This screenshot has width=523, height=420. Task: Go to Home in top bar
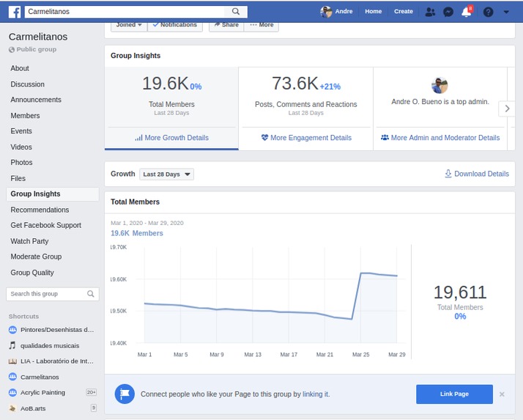tap(373, 11)
